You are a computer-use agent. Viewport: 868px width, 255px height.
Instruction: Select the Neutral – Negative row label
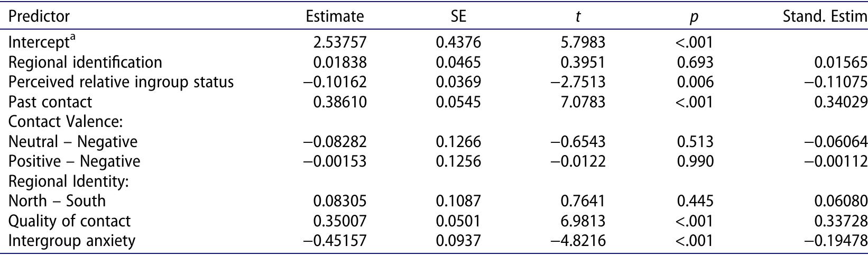point(73,142)
